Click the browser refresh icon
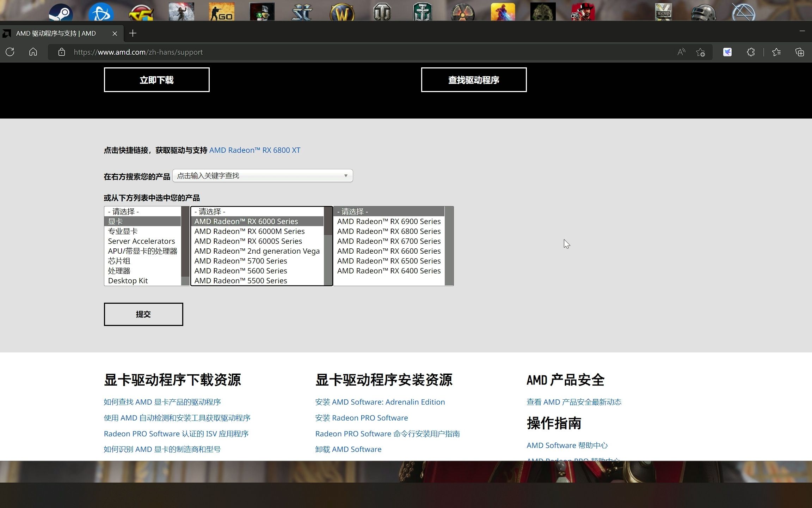 pyautogui.click(x=10, y=52)
